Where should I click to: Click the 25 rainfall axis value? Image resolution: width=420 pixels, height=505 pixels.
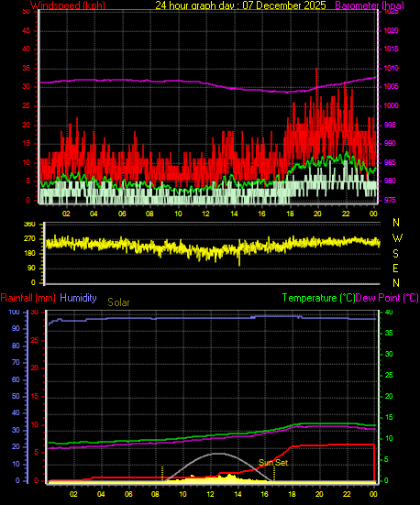pyautogui.click(x=34, y=340)
